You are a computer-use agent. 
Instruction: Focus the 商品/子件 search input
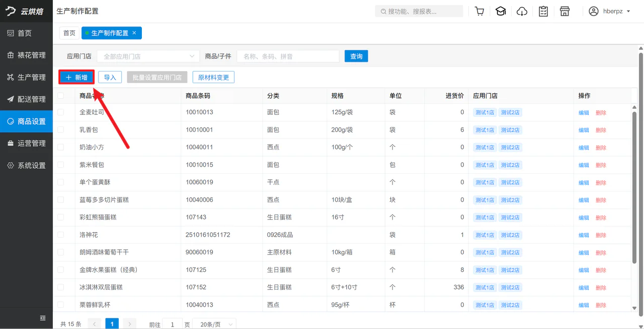tap(288, 56)
